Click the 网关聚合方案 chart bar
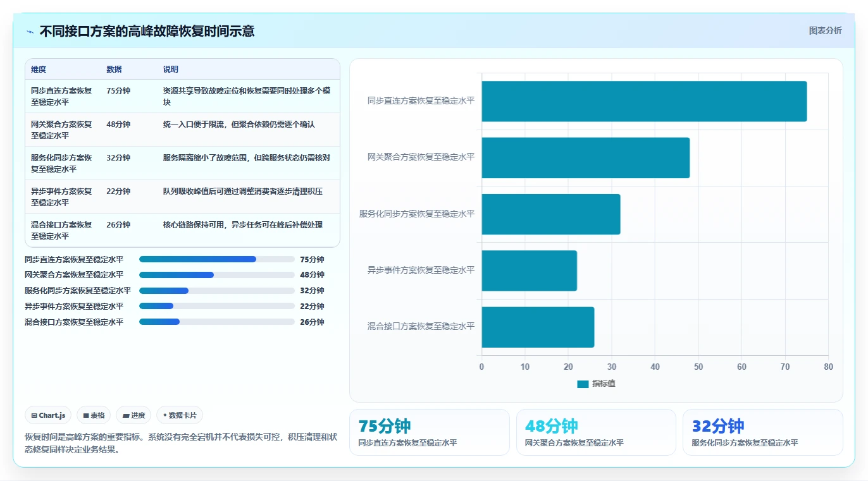The image size is (868, 481). 586,157
